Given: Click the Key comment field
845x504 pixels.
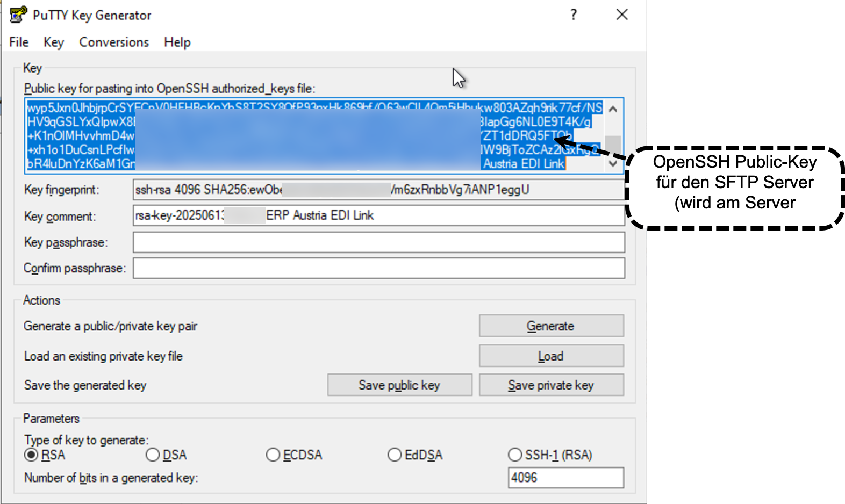Looking at the screenshot, I should (378, 215).
